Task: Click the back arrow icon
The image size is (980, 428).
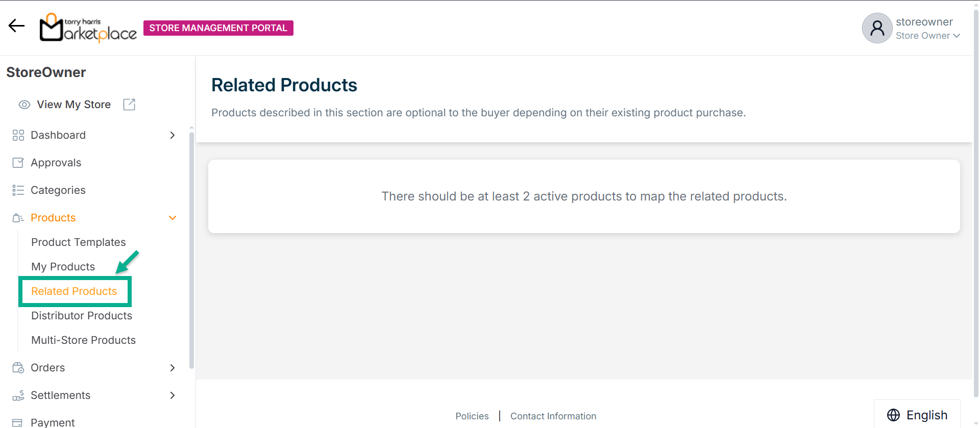Action: (16, 26)
